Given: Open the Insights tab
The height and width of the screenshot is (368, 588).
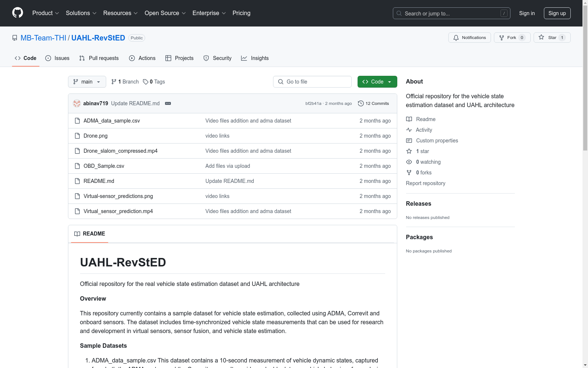Looking at the screenshot, I should coord(255,58).
